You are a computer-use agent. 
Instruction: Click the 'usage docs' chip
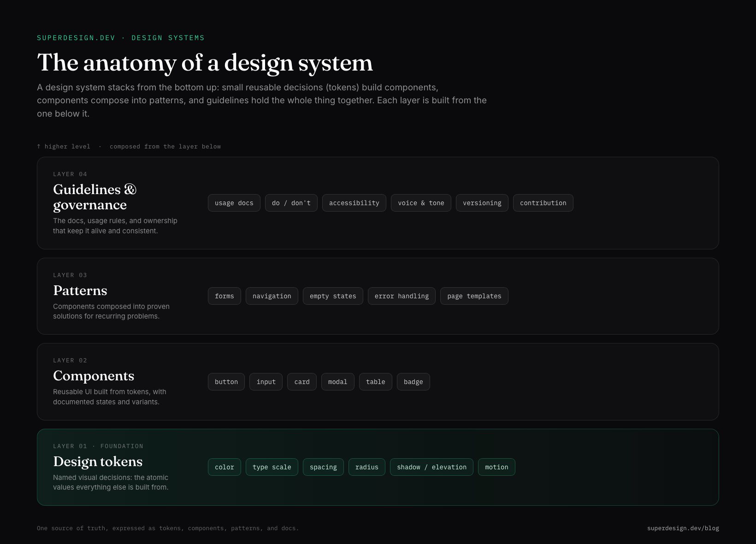tap(234, 203)
